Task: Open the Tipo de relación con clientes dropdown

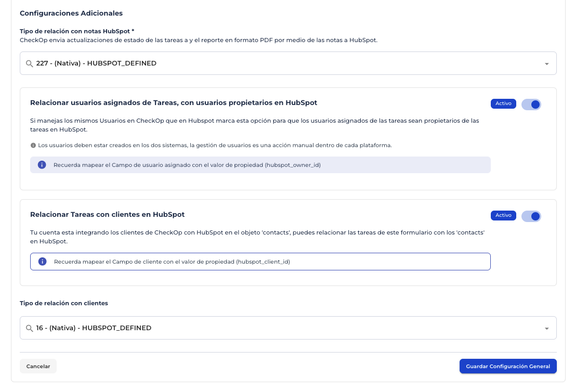Action: pos(546,328)
